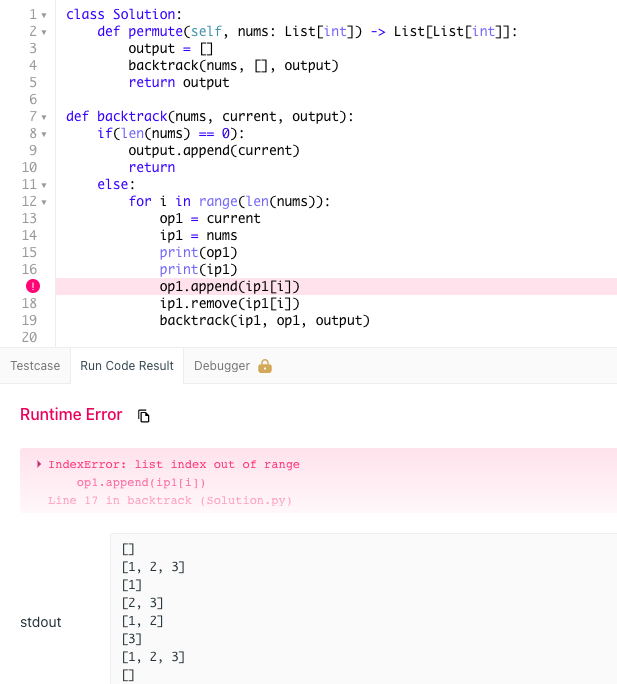The image size is (617, 684).
Task: Click the Debugger lock icon
Action: coord(265,366)
